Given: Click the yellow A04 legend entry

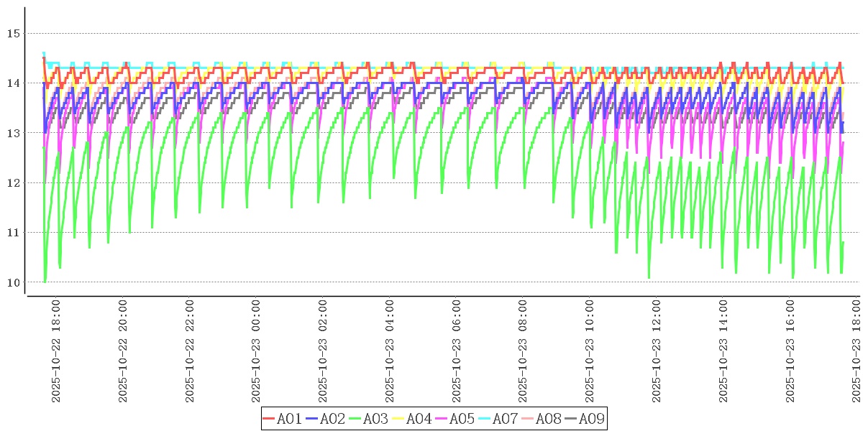Looking at the screenshot, I should pyautogui.click(x=419, y=419).
